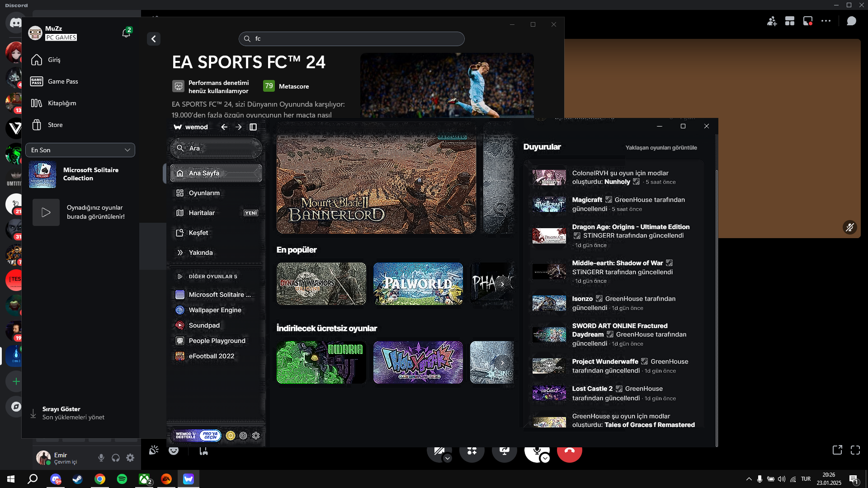Viewport: 868px width, 488px height.
Task: Open Discord user settings gear
Action: [130, 458]
